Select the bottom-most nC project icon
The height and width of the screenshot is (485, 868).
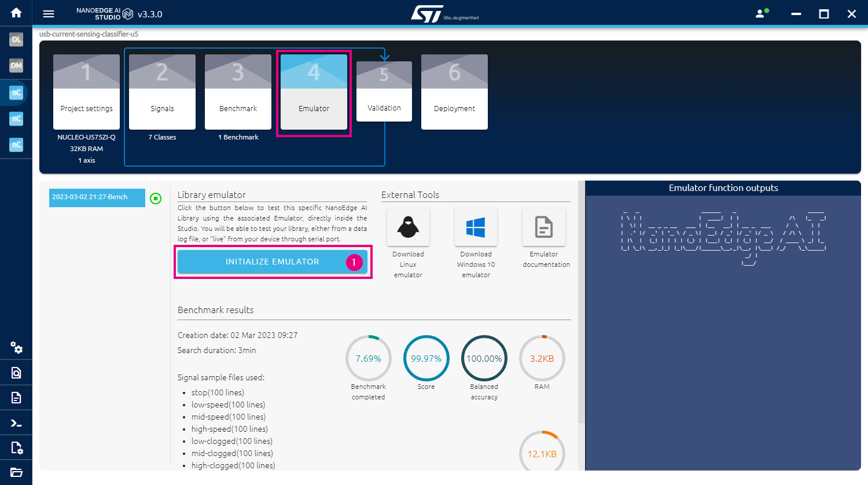coord(16,145)
